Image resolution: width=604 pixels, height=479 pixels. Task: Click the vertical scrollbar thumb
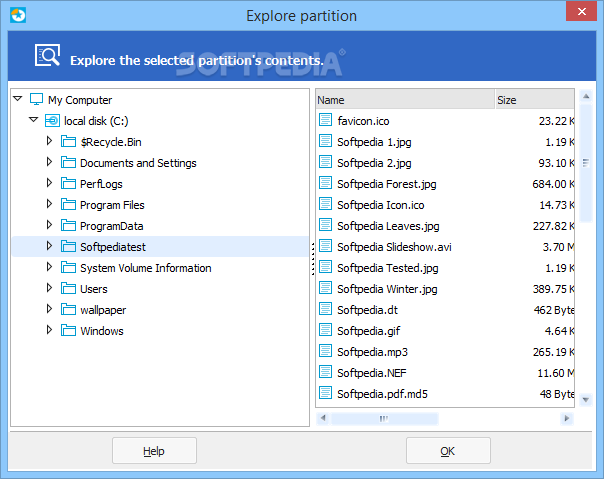(x=586, y=163)
